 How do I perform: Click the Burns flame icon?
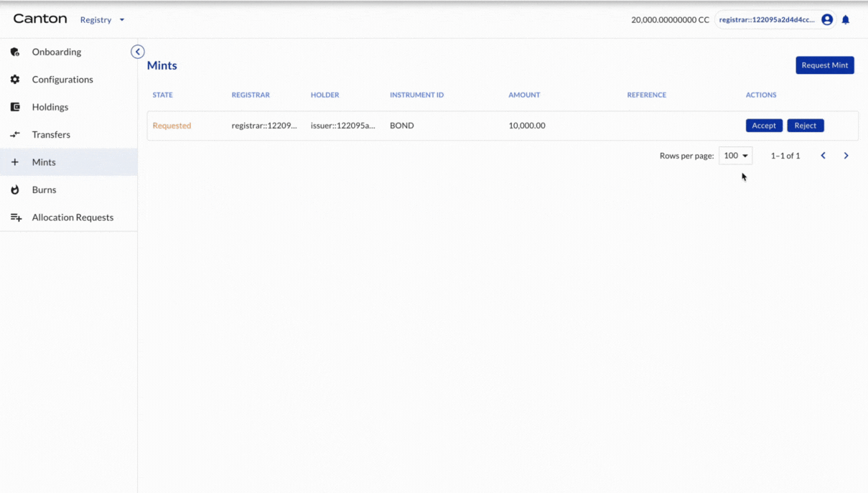pos(15,190)
